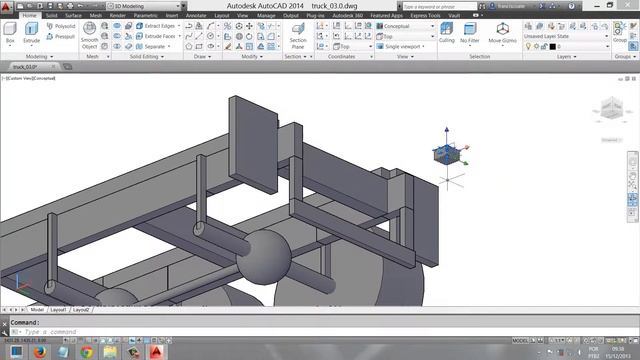Click the Separate solid tool
Screen dimensions: 640x360
tap(151, 47)
